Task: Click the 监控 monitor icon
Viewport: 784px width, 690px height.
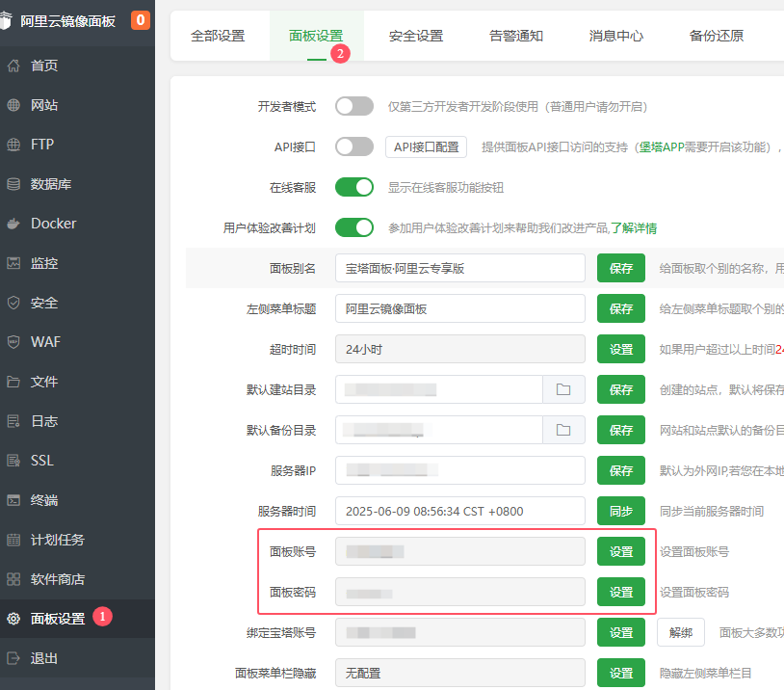Action: click(x=13, y=263)
